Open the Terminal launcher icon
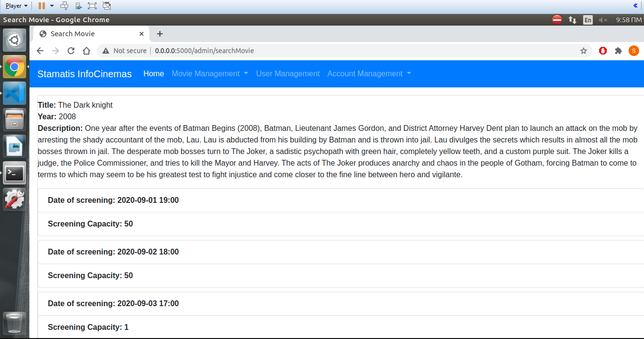This screenshot has width=644, height=339. tap(14, 172)
